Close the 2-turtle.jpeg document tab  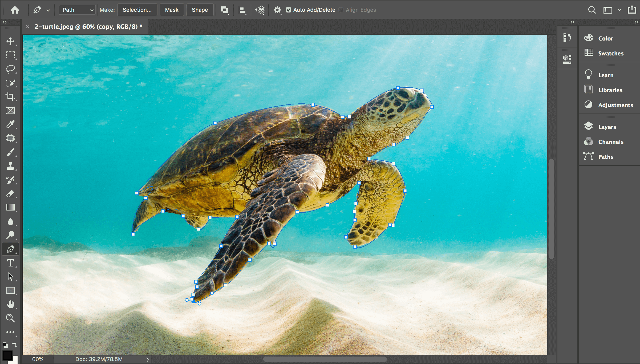tap(28, 27)
